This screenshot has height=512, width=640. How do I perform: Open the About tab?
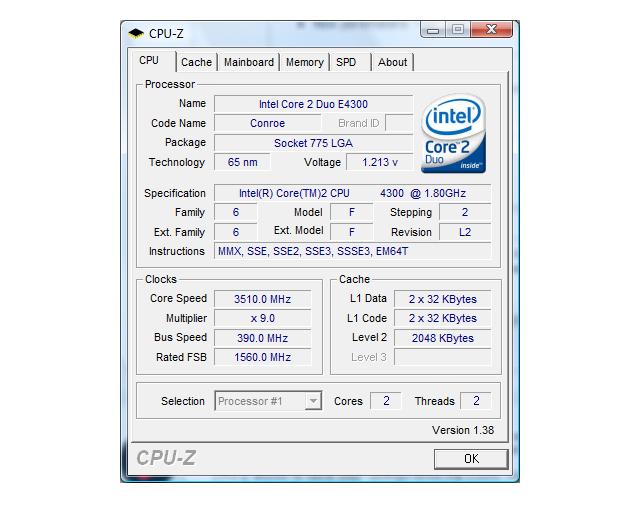tap(392, 62)
